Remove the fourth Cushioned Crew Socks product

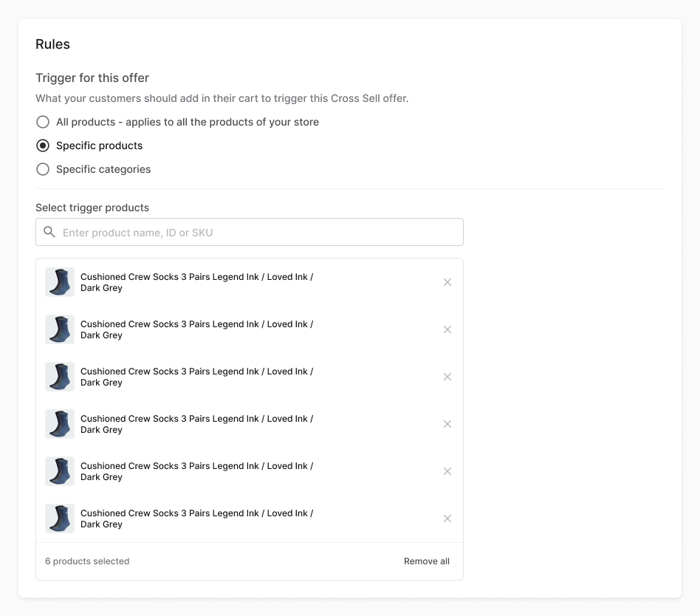point(447,424)
